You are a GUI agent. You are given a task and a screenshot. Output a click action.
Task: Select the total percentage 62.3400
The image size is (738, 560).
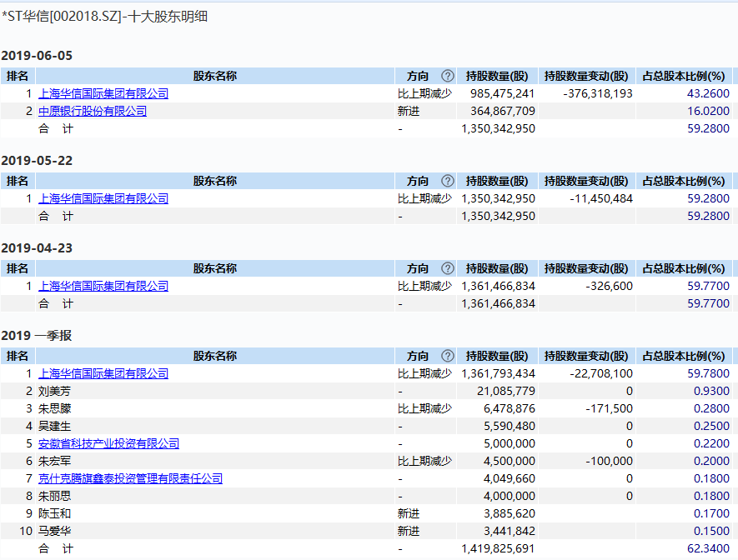(708, 548)
